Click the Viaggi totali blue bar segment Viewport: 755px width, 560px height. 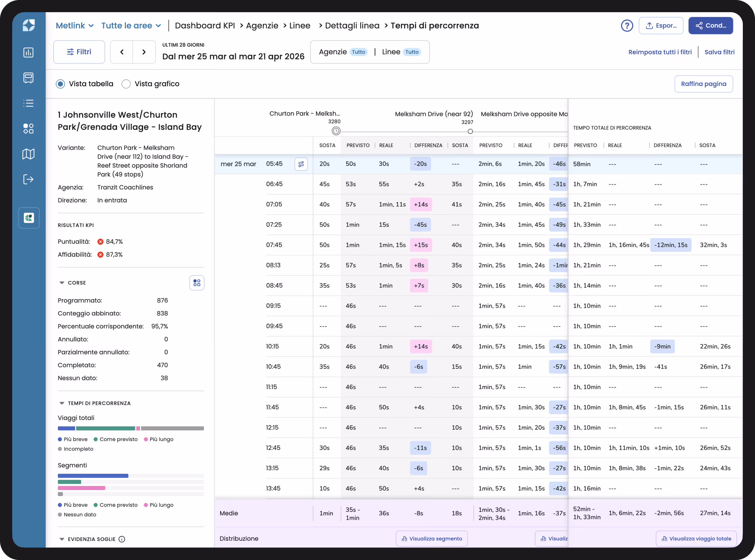click(66, 428)
